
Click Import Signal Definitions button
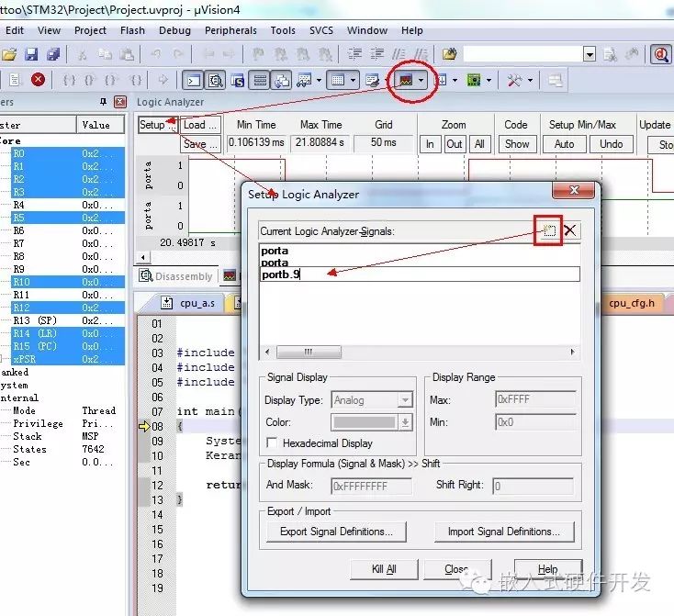pyautogui.click(x=504, y=532)
